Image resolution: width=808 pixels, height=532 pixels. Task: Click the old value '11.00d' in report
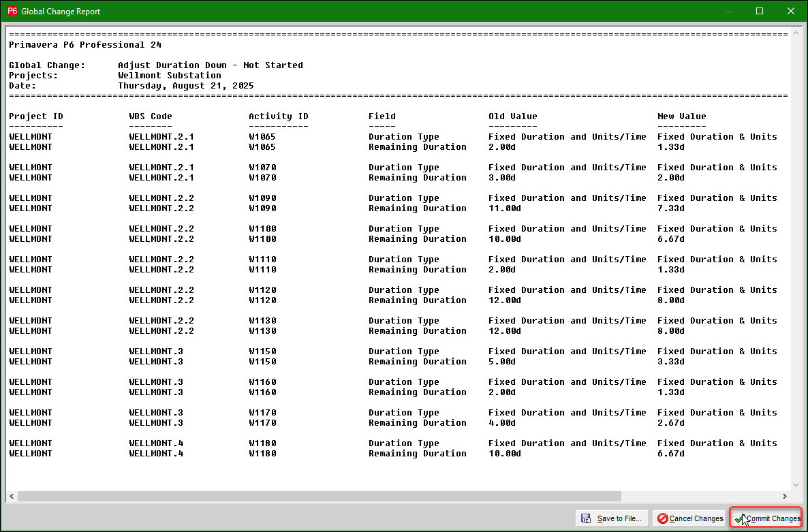[x=504, y=208]
